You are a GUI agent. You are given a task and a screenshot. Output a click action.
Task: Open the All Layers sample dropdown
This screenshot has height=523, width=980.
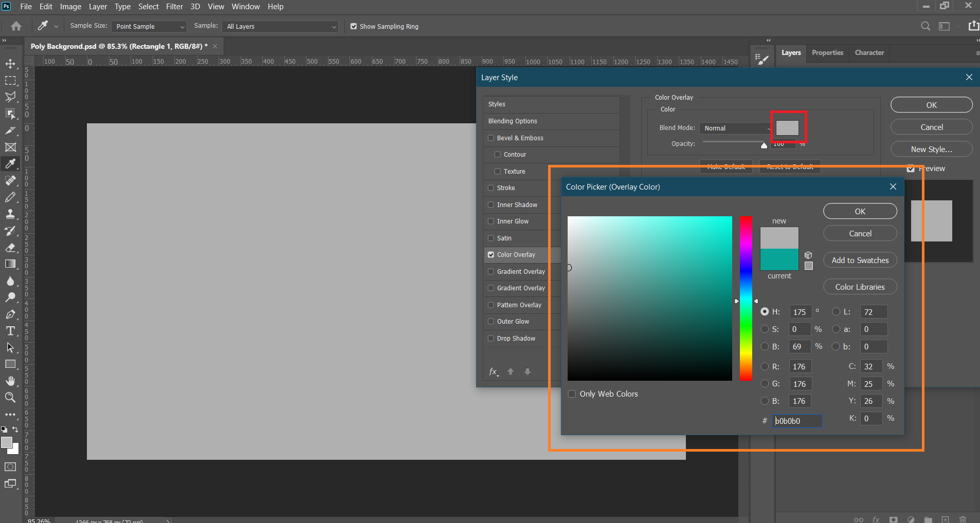click(x=281, y=27)
